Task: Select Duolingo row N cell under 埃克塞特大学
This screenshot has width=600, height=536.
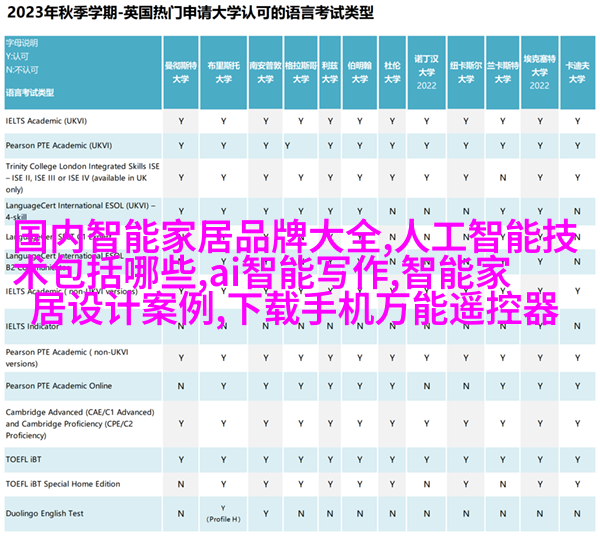Action: [540, 514]
